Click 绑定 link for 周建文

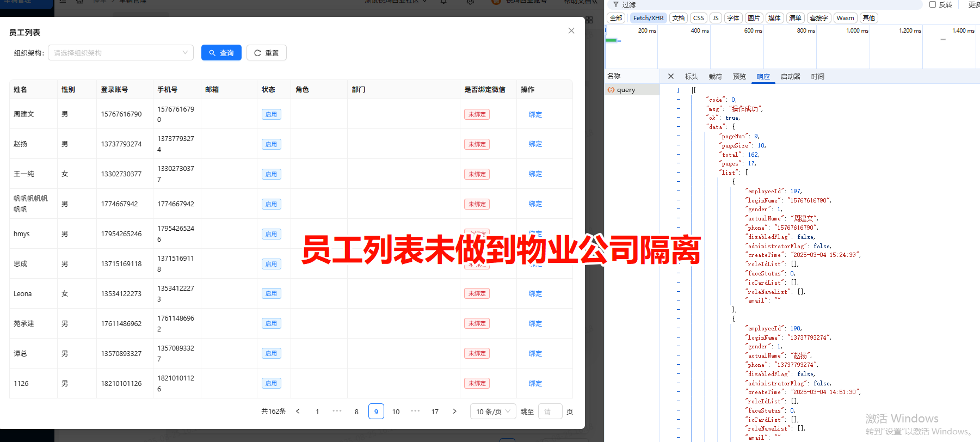535,114
